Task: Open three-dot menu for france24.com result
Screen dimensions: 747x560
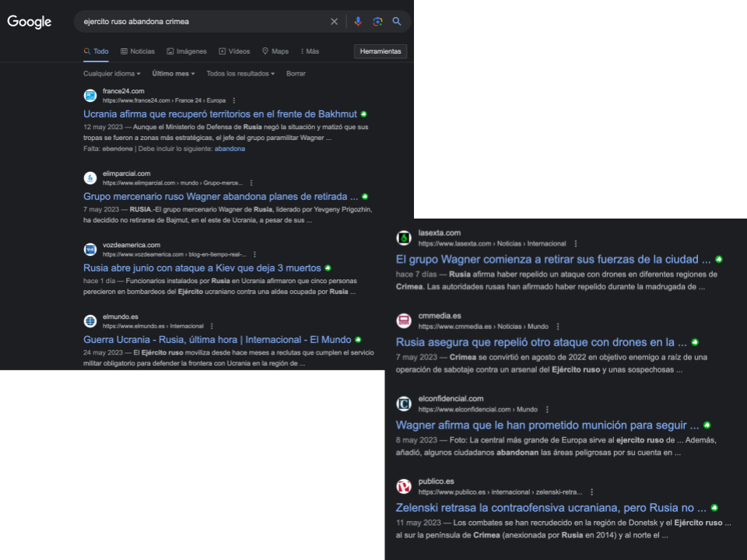Action: click(x=233, y=100)
